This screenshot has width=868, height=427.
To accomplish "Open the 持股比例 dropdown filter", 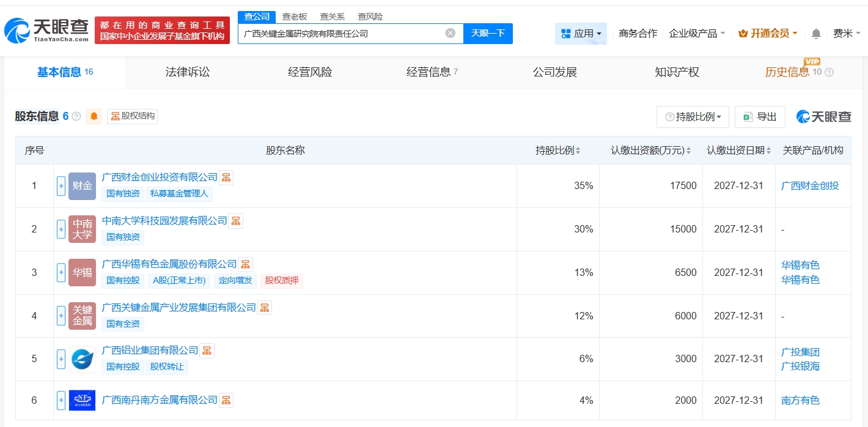I will pos(693,117).
